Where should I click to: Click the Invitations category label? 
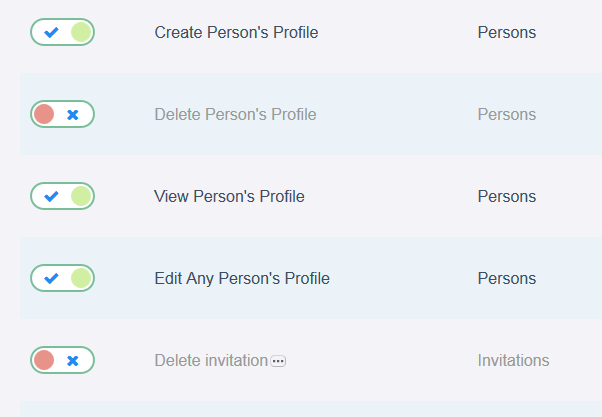(x=513, y=360)
